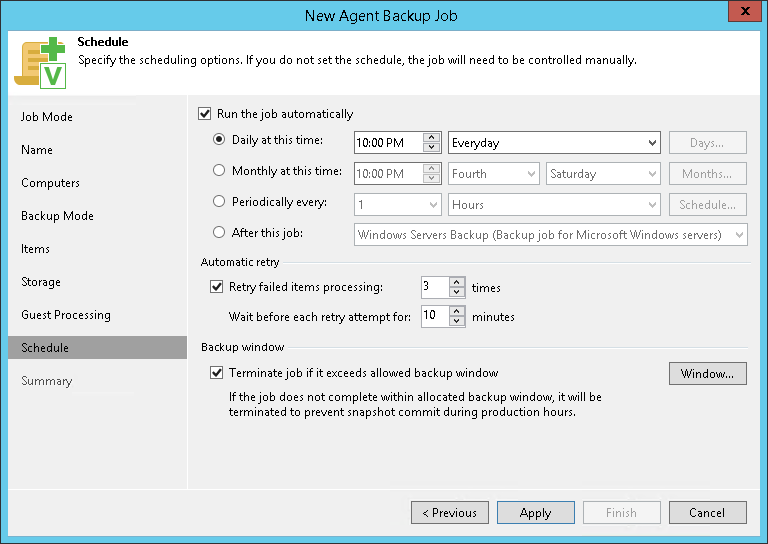Select the After this job option
The width and height of the screenshot is (768, 544).
pyautogui.click(x=220, y=233)
